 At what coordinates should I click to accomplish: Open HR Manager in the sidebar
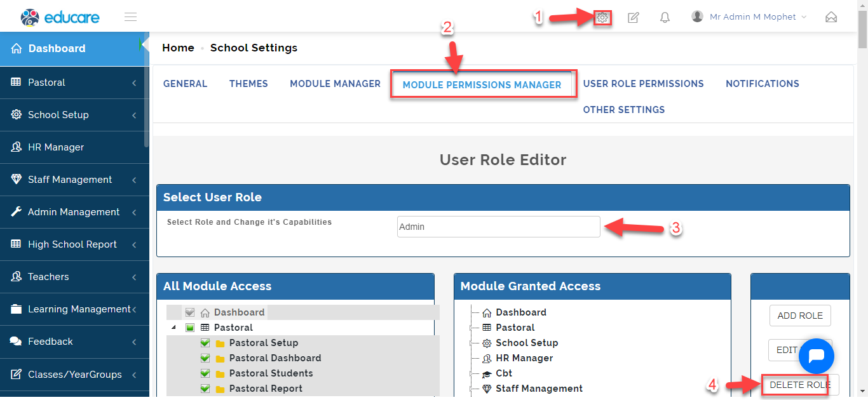click(74, 147)
